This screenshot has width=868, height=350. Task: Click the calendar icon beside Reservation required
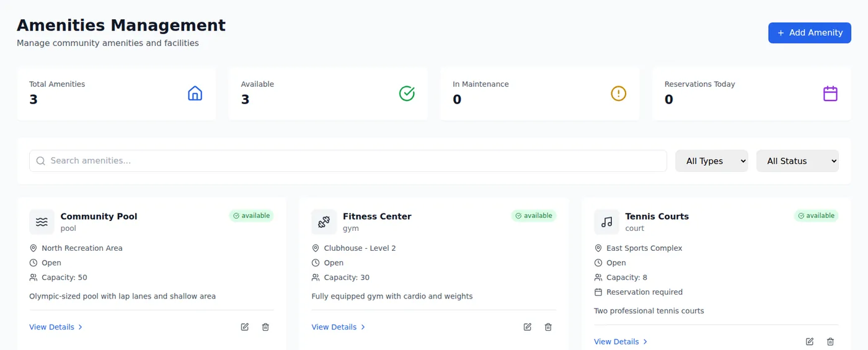(598, 292)
